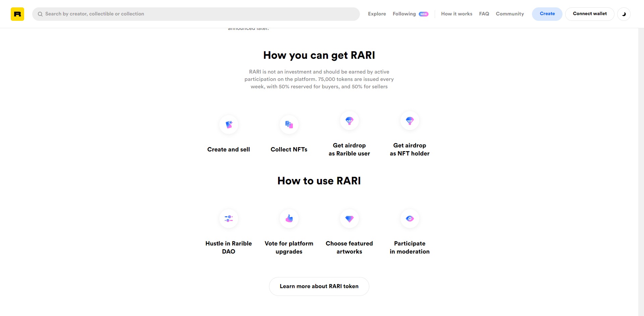Click the How you can get RARI heading

pos(319,55)
